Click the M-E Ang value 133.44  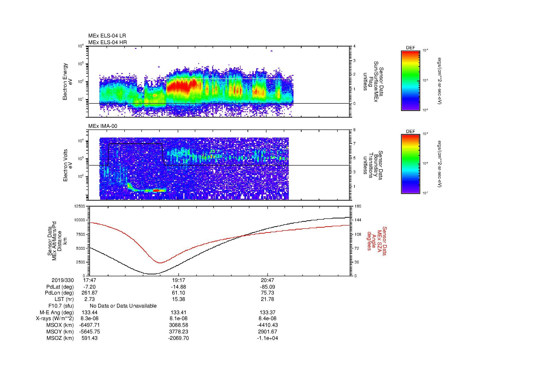[90, 313]
